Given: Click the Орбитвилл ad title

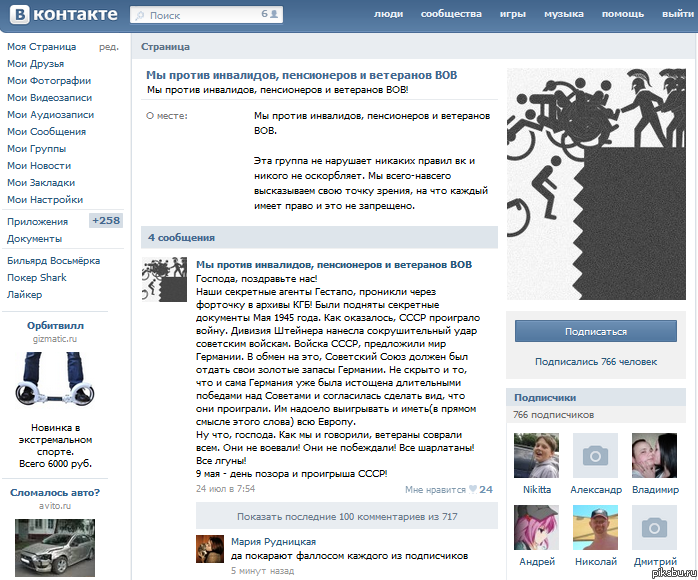Looking at the screenshot, I should pyautogui.click(x=55, y=325).
